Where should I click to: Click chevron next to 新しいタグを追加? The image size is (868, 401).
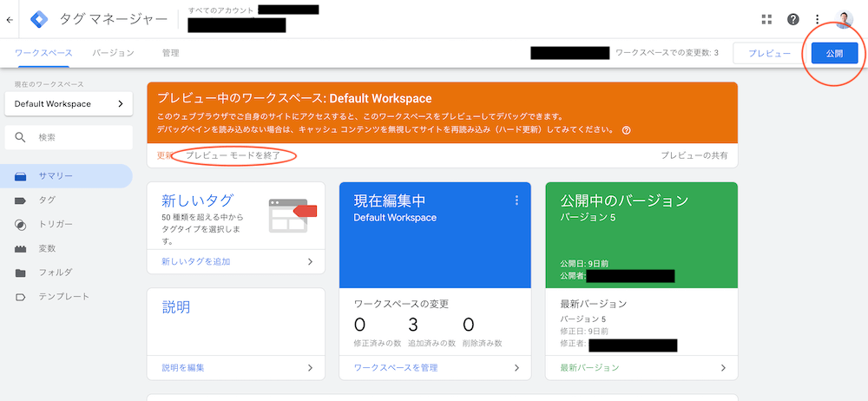click(310, 261)
